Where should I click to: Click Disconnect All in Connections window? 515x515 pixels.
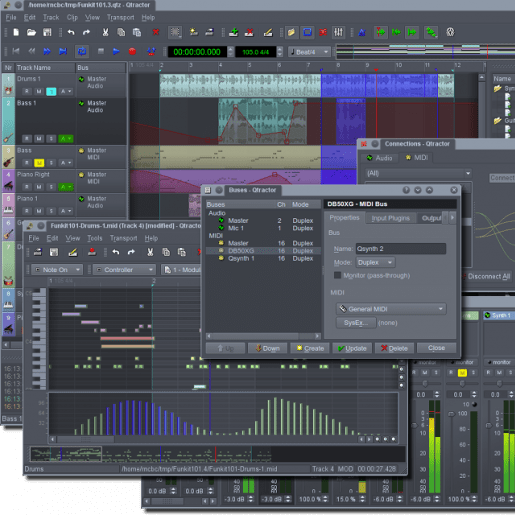pyautogui.click(x=487, y=276)
